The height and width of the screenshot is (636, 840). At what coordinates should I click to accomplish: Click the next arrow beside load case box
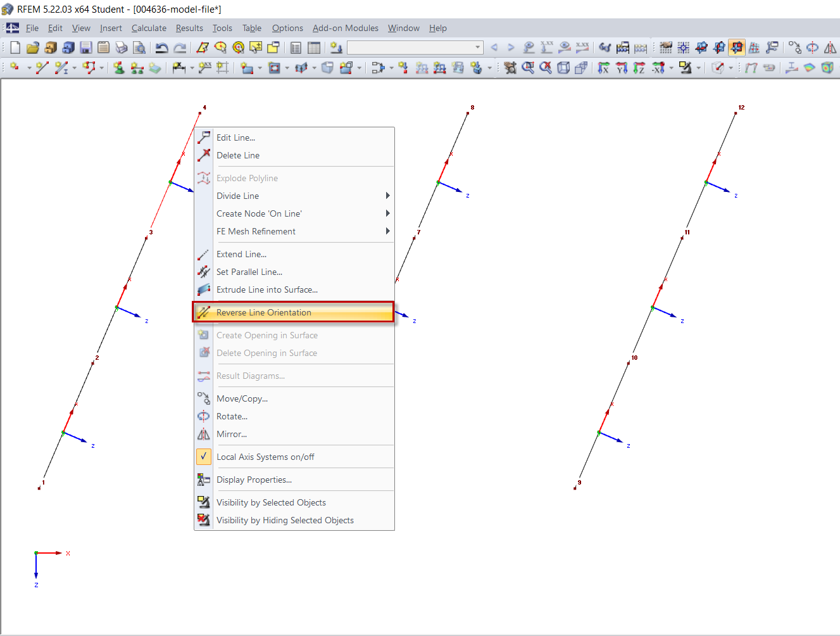[511, 48]
